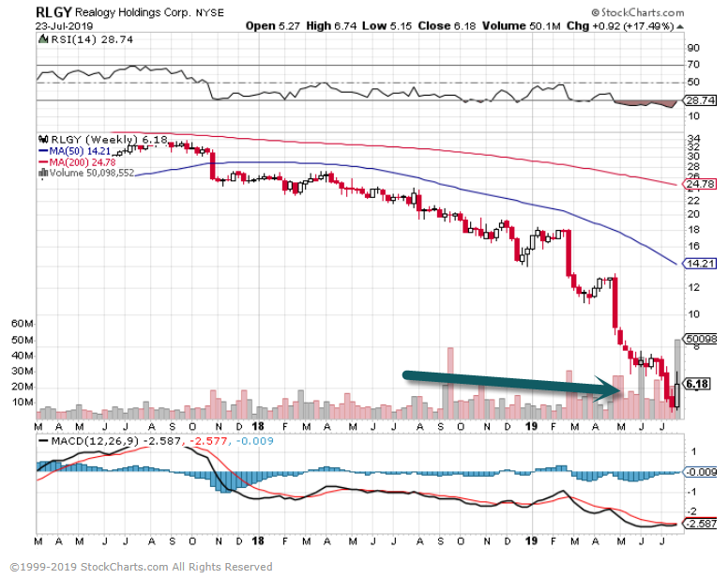
Task: Click the 'Volume 50.1M' header value
Action: coord(521,26)
